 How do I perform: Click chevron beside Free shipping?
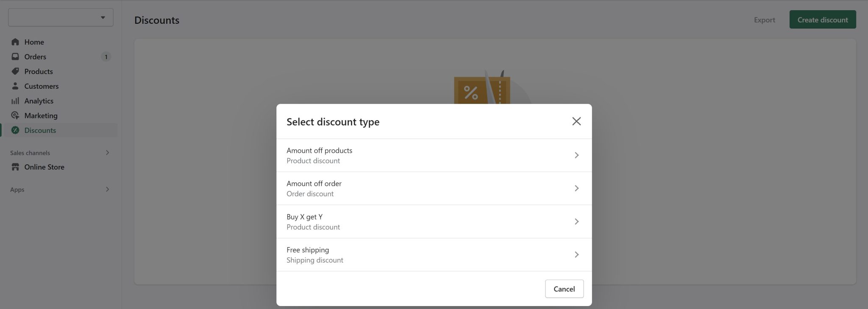click(576, 255)
